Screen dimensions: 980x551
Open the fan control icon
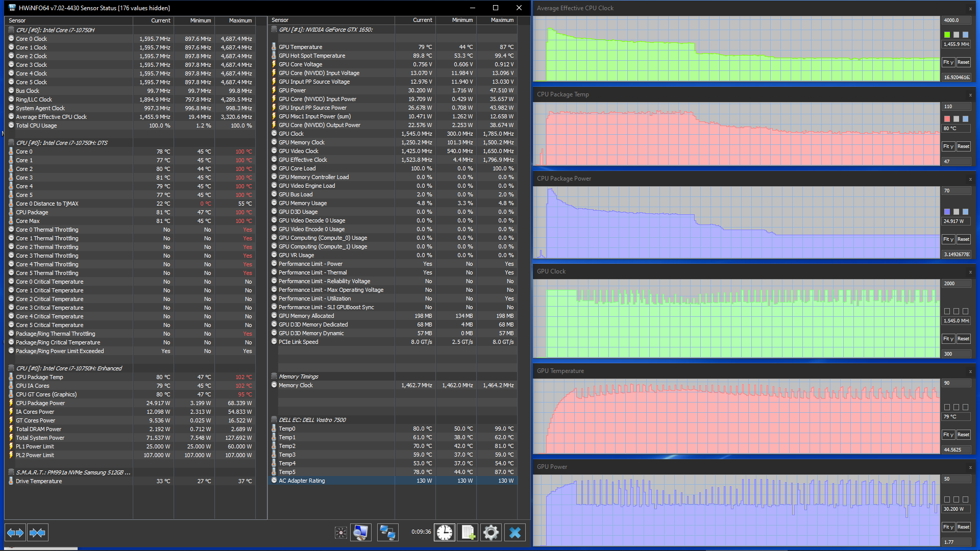pos(340,533)
